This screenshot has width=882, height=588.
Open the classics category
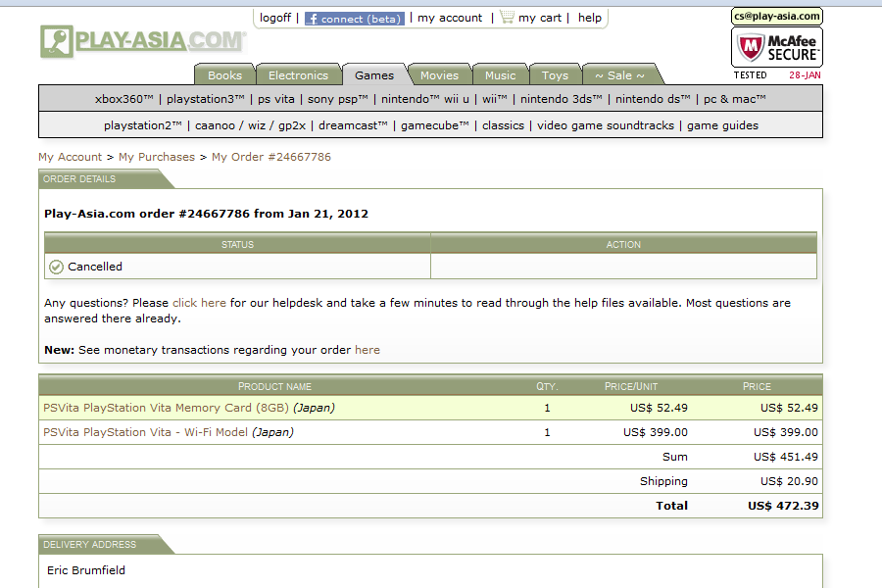(503, 125)
